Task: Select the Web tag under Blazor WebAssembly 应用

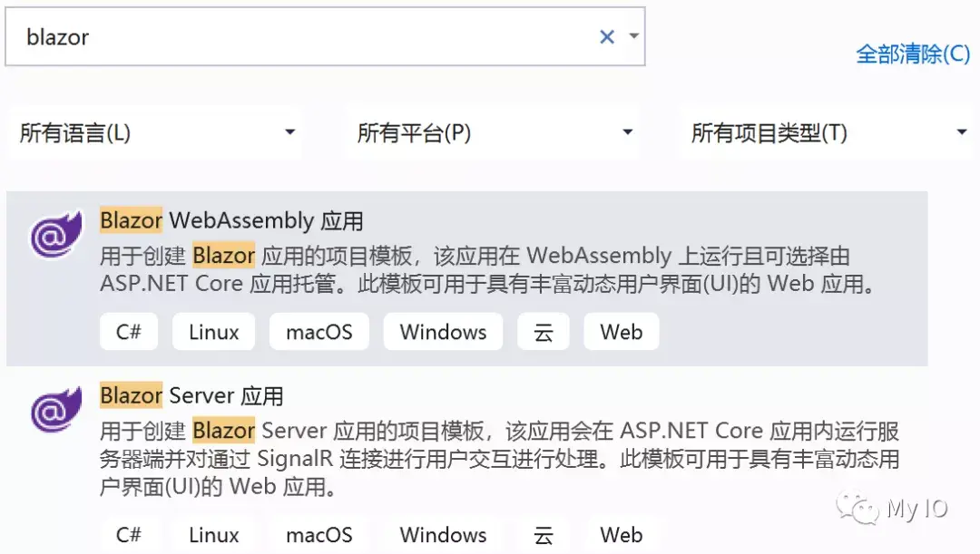Action: 621,332
